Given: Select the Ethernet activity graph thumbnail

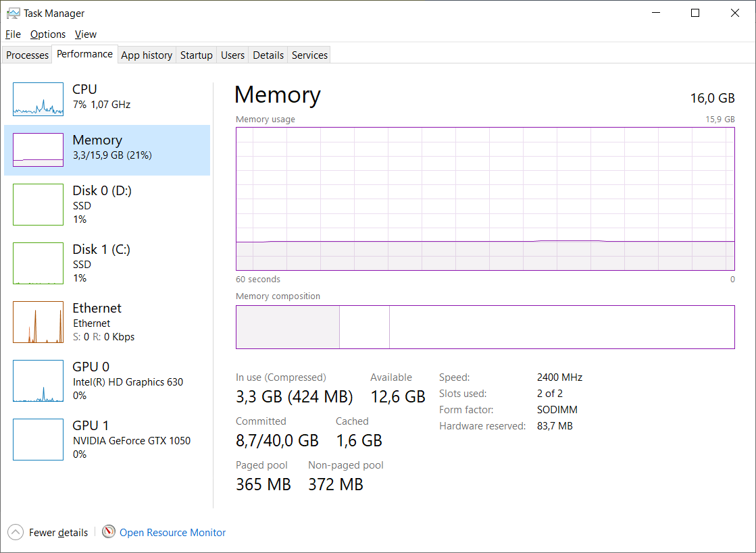Looking at the screenshot, I should click(x=38, y=322).
